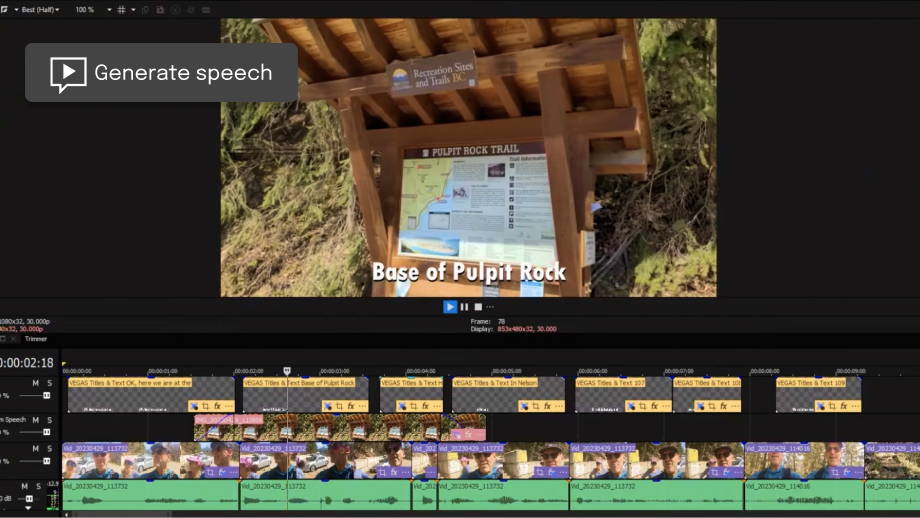Click the last preview toolbar icon
920x518 pixels.
[206, 10]
